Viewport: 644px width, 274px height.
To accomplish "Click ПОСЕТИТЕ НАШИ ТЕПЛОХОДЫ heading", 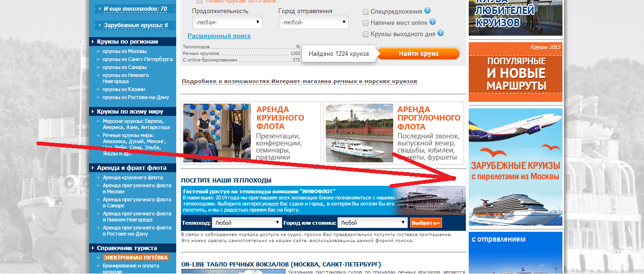I will (x=226, y=181).
